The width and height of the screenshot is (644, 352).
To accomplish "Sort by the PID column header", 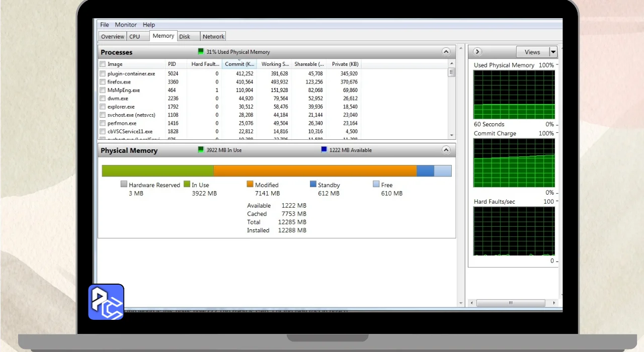I will tap(176, 64).
